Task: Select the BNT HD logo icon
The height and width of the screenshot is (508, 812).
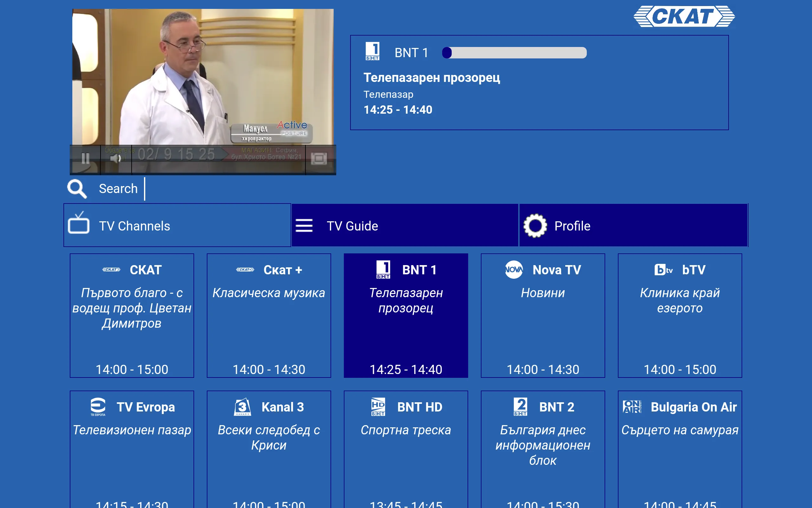Action: (378, 407)
